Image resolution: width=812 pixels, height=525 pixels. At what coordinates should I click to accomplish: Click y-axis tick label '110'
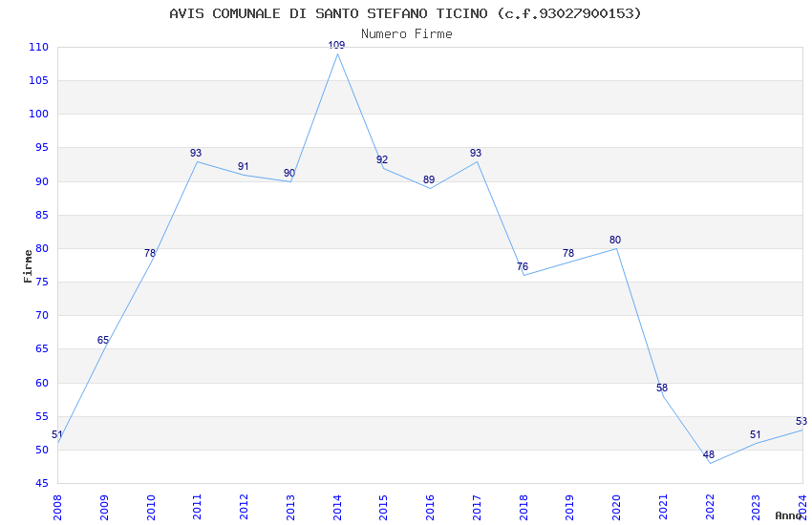39,47
